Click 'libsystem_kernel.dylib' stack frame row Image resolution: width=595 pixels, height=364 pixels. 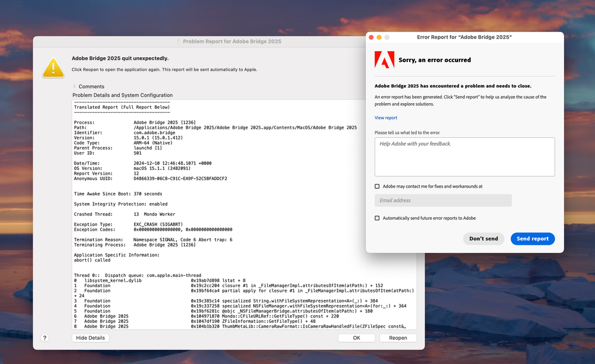160,281
